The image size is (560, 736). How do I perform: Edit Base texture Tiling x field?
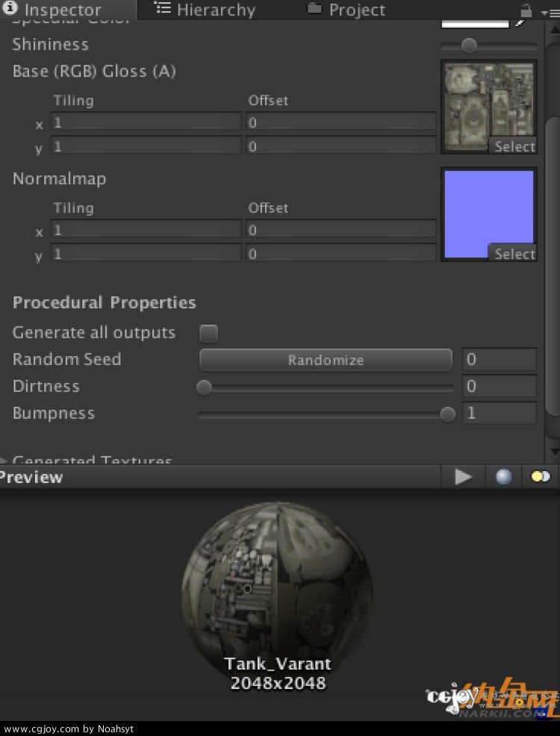tap(146, 122)
